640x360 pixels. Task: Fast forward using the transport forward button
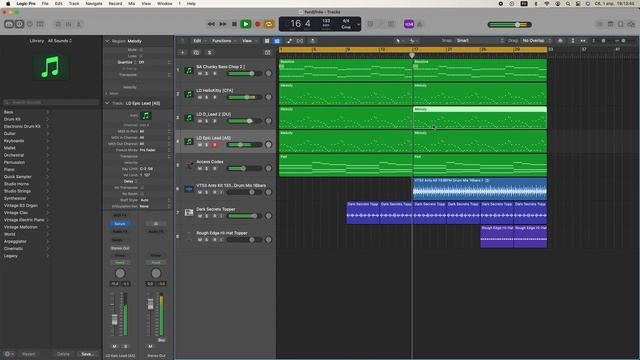[x=223, y=24]
